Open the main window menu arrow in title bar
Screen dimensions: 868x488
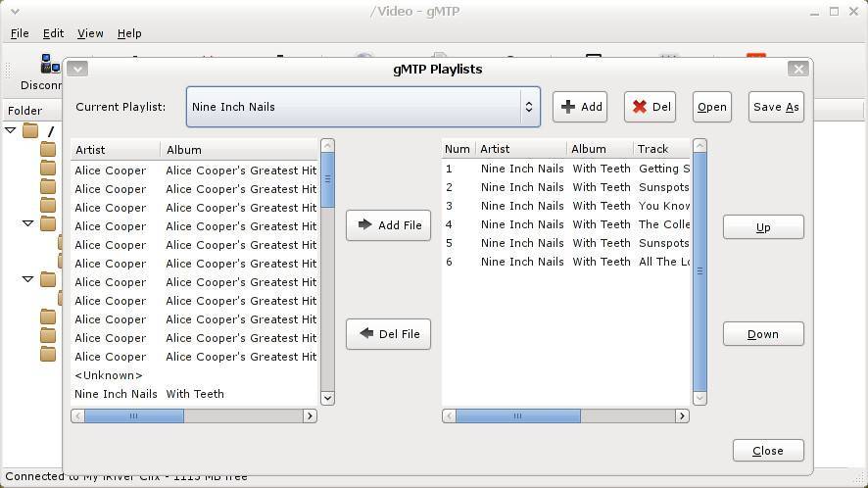15,11
